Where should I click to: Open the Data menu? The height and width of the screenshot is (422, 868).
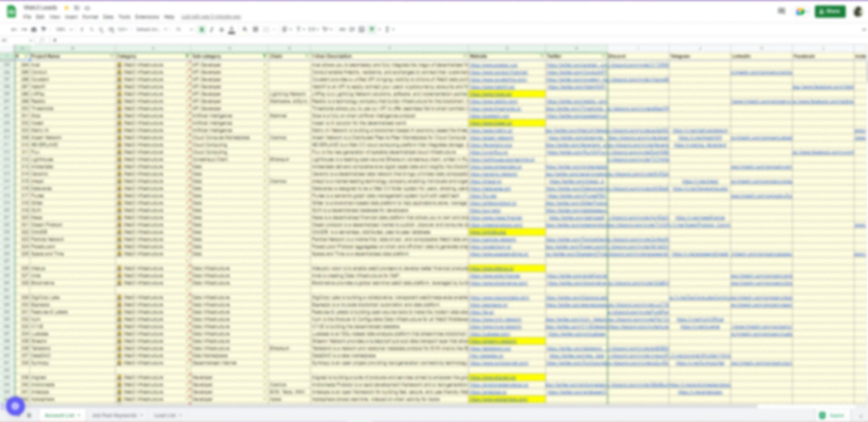point(108,17)
